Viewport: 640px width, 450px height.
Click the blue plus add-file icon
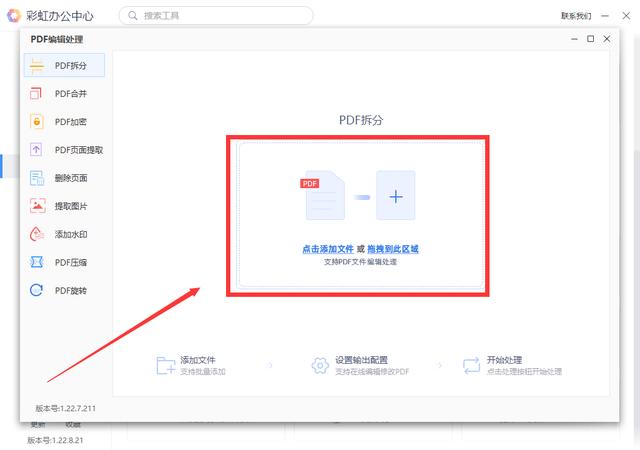tap(396, 196)
